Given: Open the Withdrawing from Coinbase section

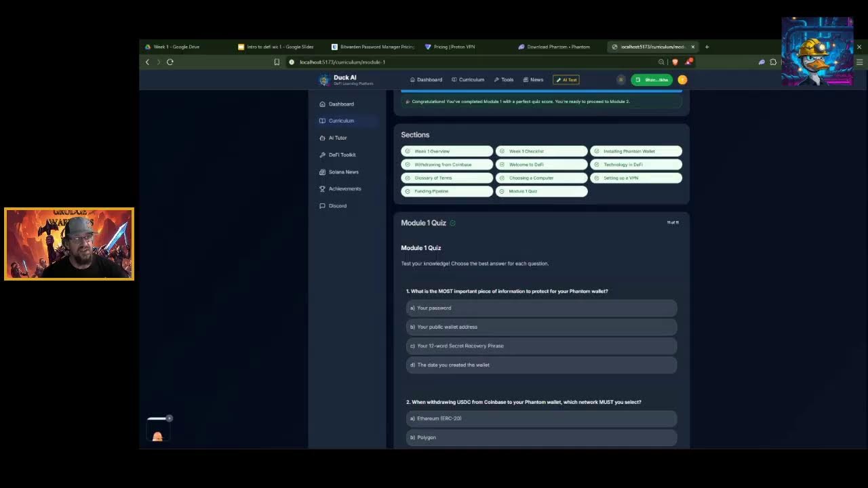Looking at the screenshot, I should point(447,165).
